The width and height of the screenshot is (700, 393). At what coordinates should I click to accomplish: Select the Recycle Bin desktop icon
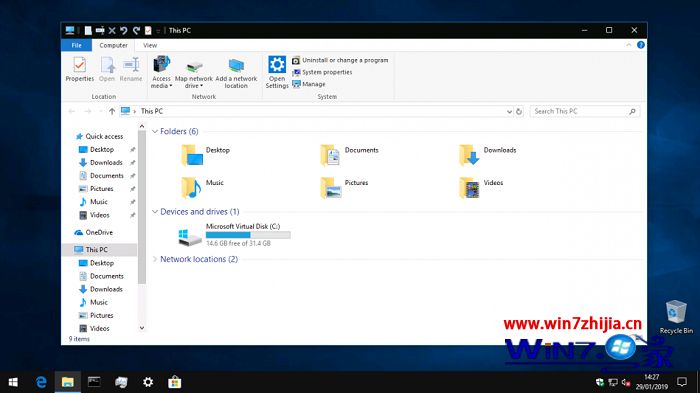676,317
